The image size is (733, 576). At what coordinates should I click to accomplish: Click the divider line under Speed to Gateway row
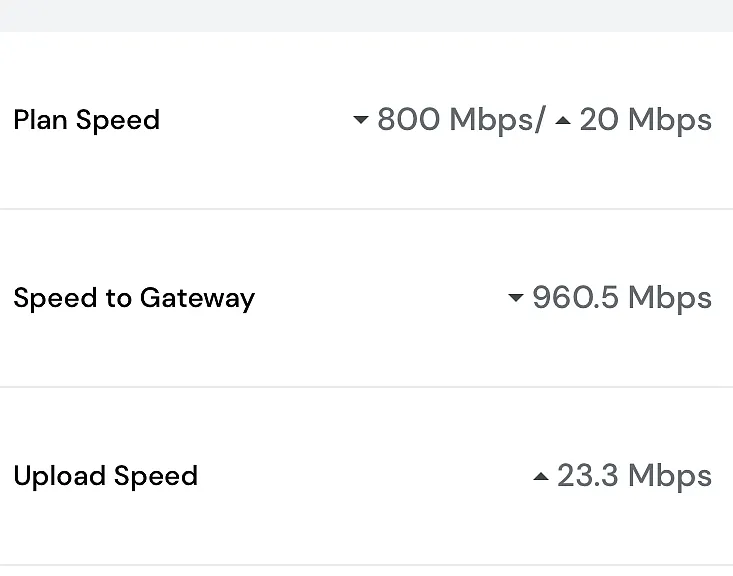[366, 387]
